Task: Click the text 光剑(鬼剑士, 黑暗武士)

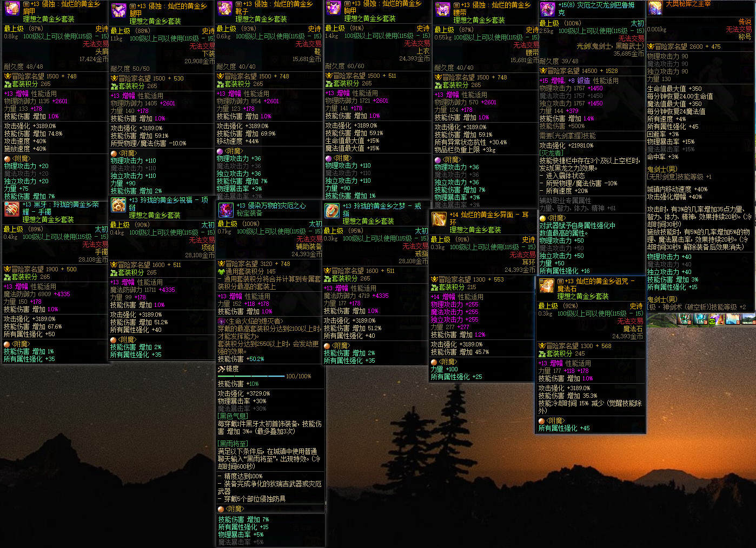Action: coord(610,46)
